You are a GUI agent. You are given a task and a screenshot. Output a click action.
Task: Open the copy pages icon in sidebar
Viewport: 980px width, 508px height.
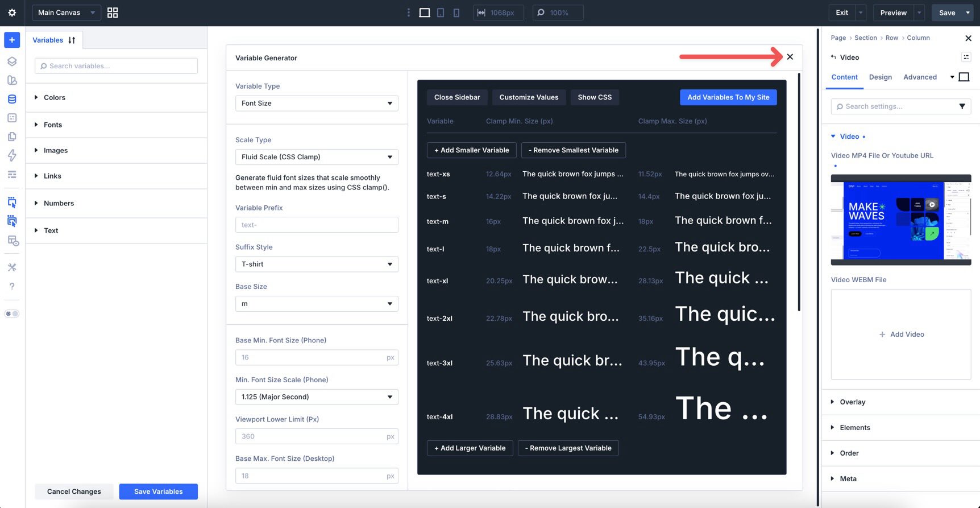click(12, 137)
